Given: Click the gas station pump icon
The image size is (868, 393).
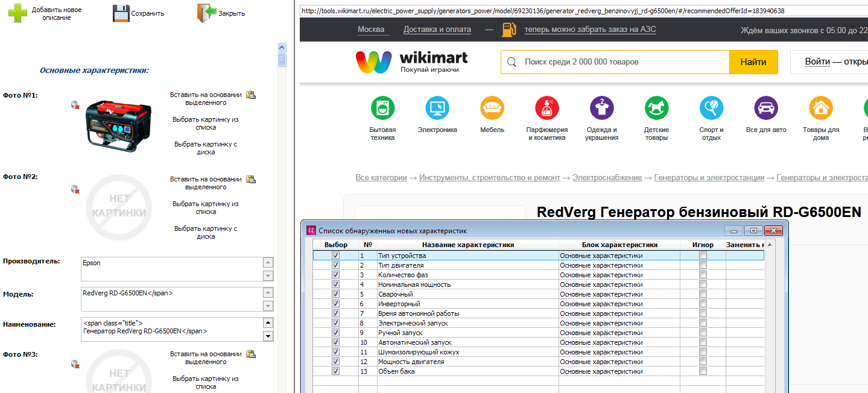Looking at the screenshot, I should point(509,30).
